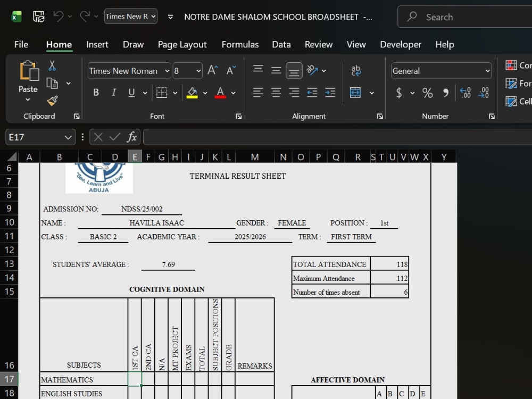This screenshot has height=399, width=532.
Task: Apply borders with the Borders icon
Action: click(162, 92)
